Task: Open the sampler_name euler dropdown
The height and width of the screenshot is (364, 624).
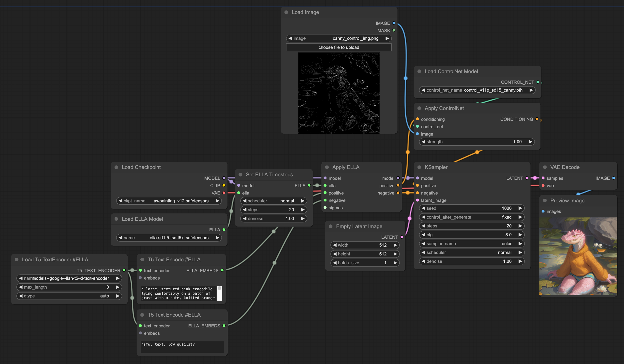Action: point(472,243)
